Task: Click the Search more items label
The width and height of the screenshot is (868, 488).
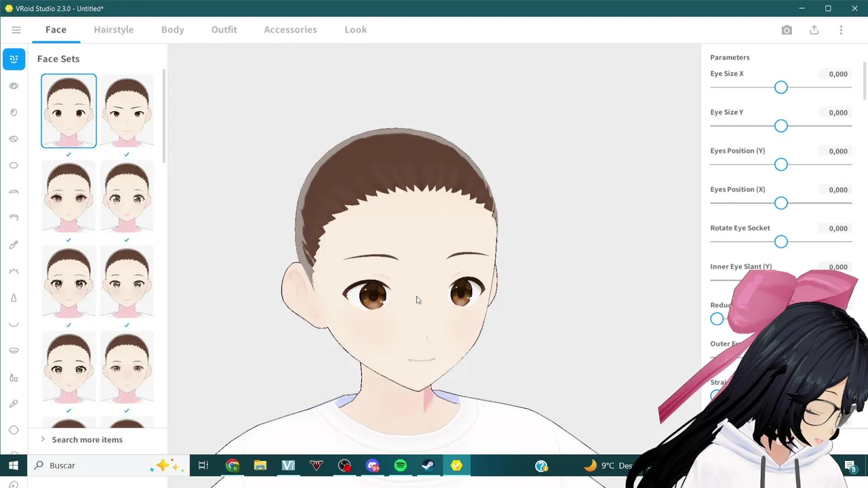Action: [87, 440]
